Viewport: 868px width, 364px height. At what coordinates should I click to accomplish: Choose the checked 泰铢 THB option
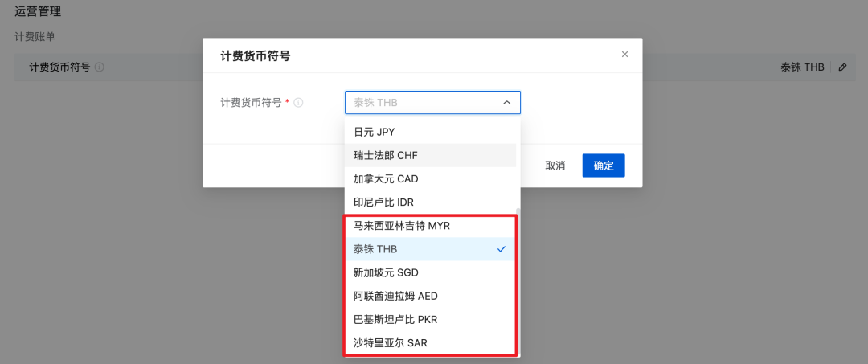[x=430, y=249]
